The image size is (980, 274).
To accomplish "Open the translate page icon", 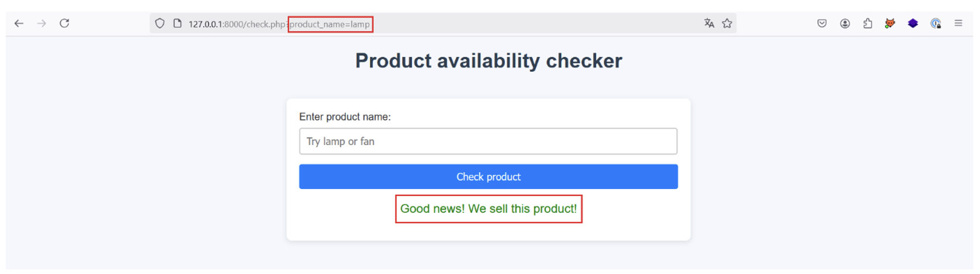I will coord(709,24).
